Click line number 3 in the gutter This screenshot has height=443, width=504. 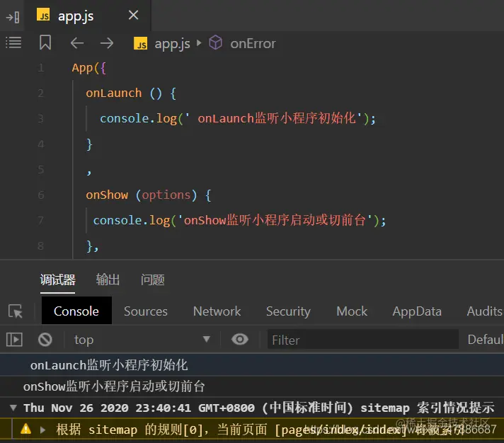pos(40,119)
